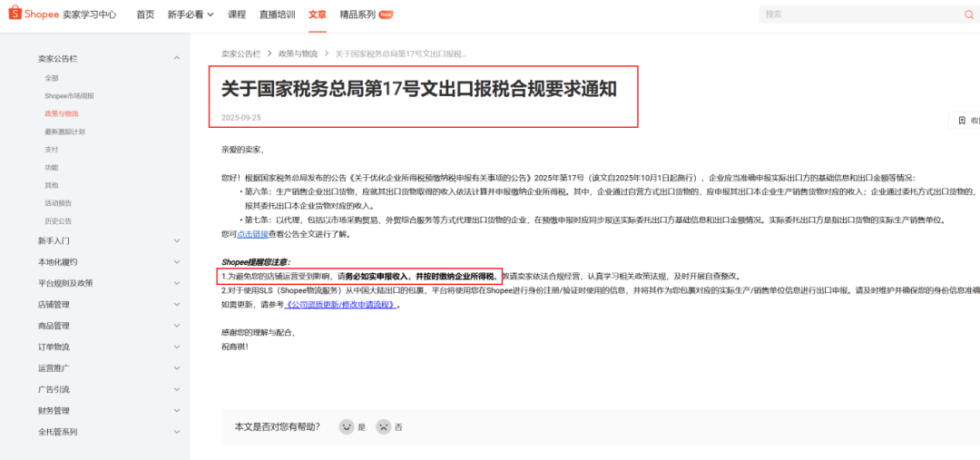Open the 公司资质更新/修改申请流程 link
The width and height of the screenshot is (980, 460).
pos(341,305)
